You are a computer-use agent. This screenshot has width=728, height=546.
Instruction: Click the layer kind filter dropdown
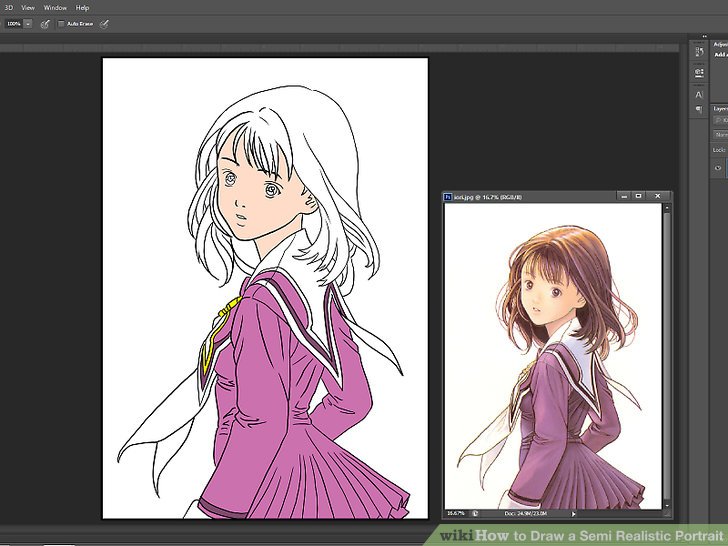click(x=720, y=120)
